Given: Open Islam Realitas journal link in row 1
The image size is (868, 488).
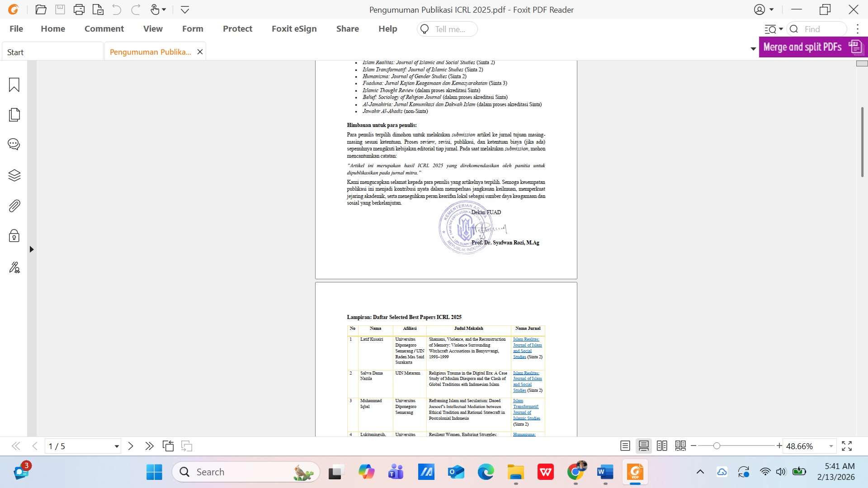Looking at the screenshot, I should [x=526, y=339].
